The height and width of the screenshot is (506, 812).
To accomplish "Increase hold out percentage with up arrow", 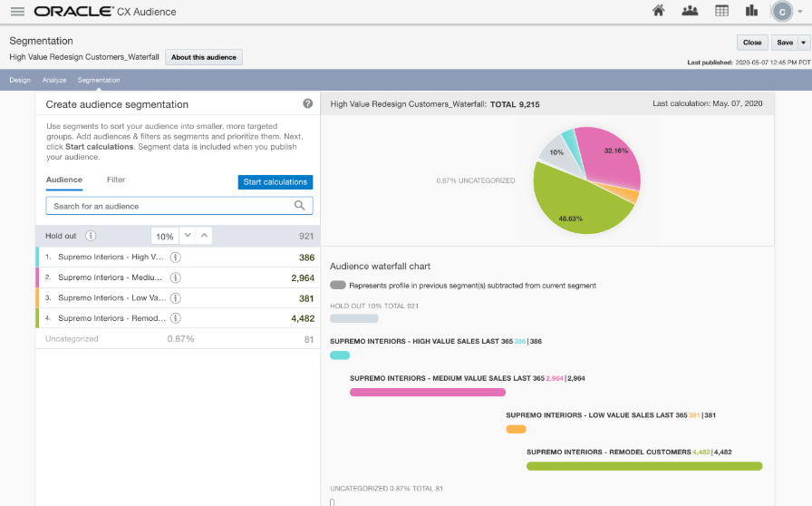I will tap(204, 236).
